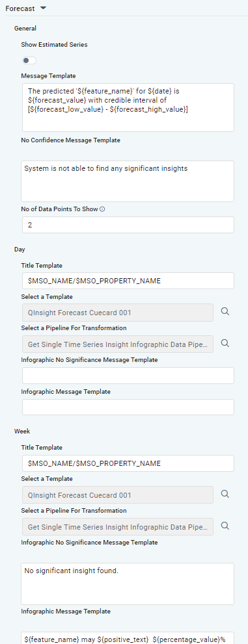Search pipelines for Day transformation pipeline

225,343
